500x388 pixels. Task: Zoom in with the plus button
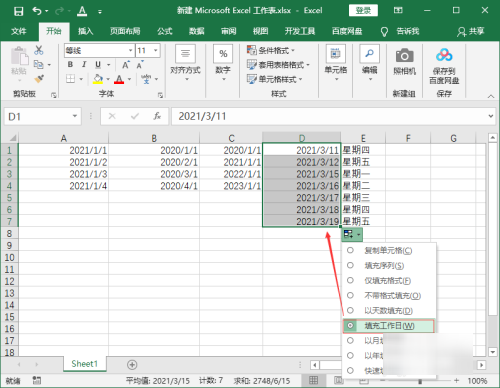tap(456, 380)
